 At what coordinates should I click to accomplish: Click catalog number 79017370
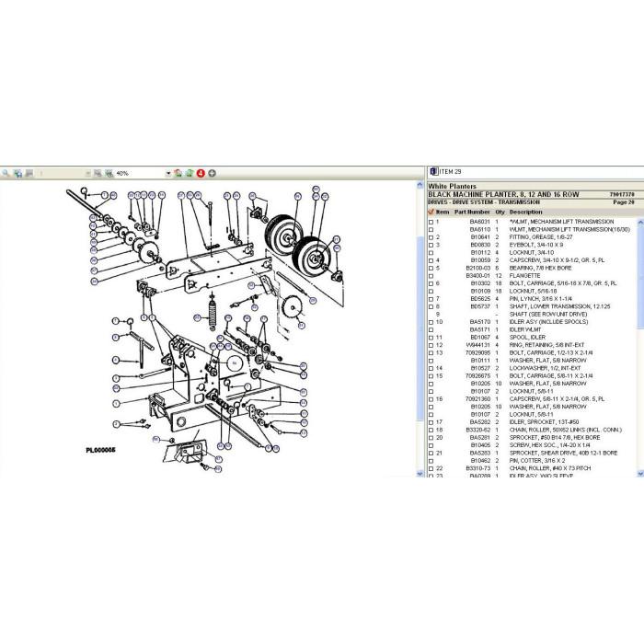click(x=622, y=194)
